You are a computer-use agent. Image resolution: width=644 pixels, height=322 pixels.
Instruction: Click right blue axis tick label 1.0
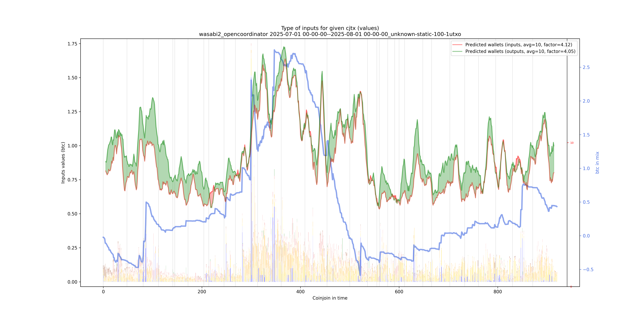[586, 168]
